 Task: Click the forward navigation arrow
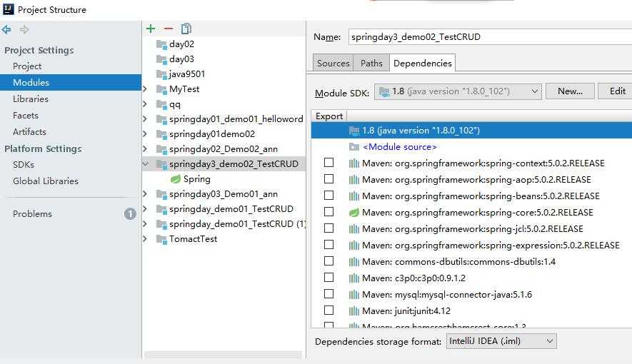24,29
